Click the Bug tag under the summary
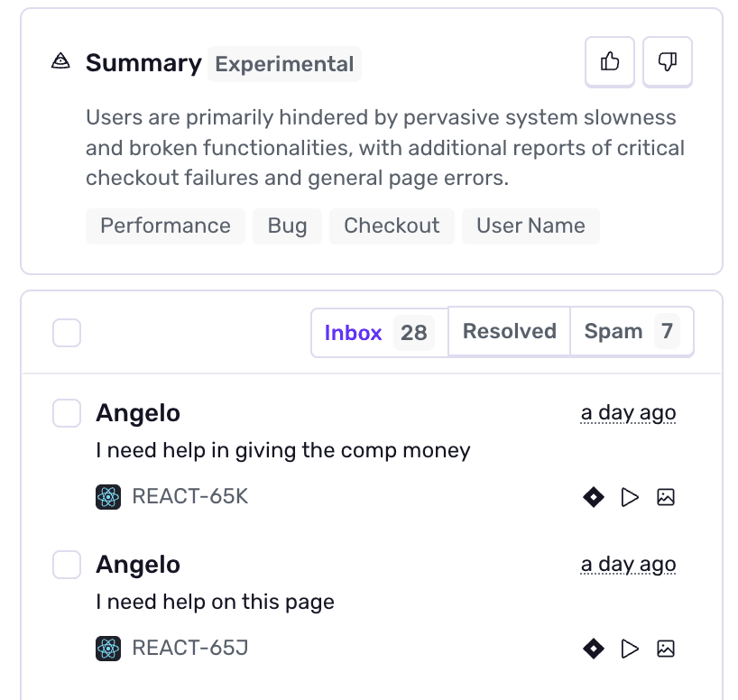 [x=287, y=226]
